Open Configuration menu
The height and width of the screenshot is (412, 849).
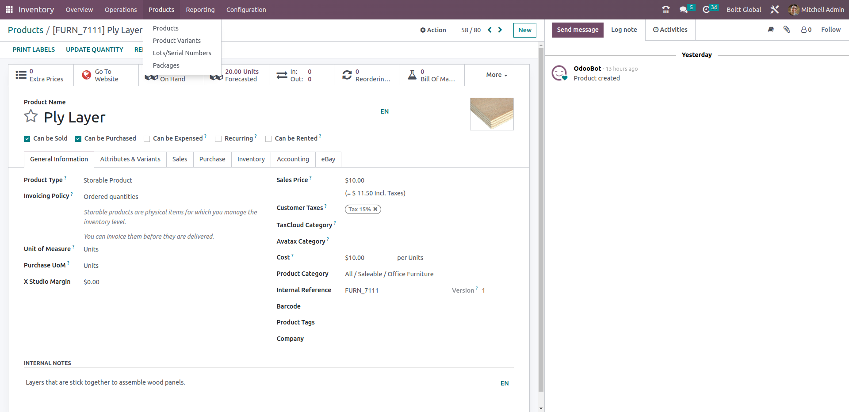[246, 10]
